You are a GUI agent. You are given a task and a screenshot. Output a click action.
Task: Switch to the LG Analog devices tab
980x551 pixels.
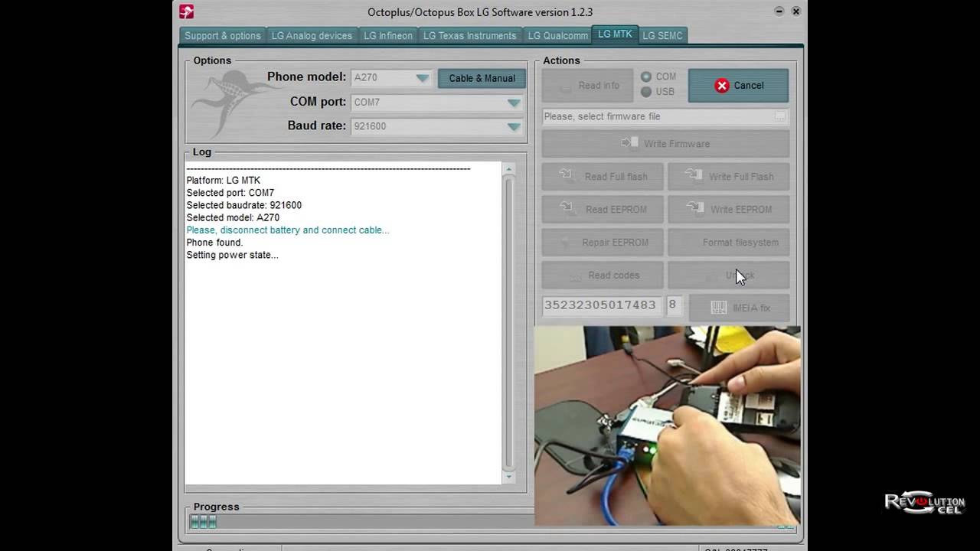tap(312, 36)
